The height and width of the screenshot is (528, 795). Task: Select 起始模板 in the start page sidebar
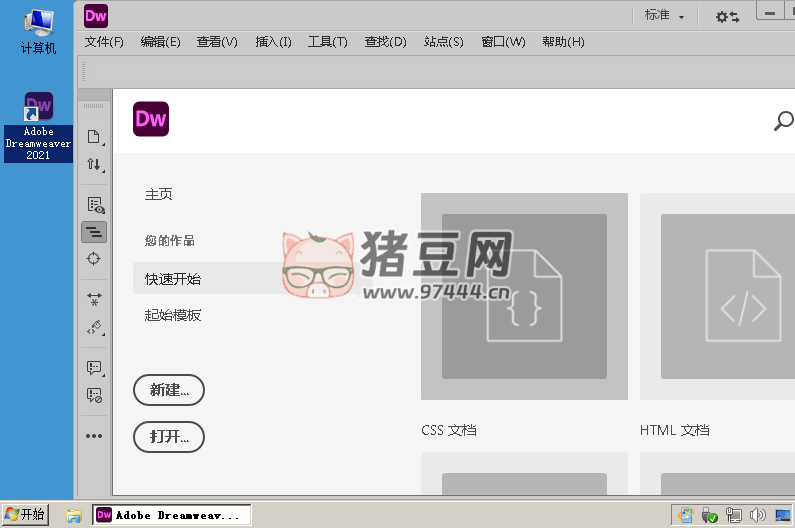click(x=173, y=315)
